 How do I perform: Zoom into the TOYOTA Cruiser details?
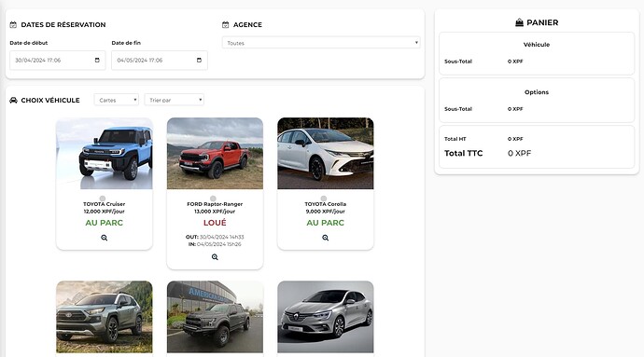(105, 238)
